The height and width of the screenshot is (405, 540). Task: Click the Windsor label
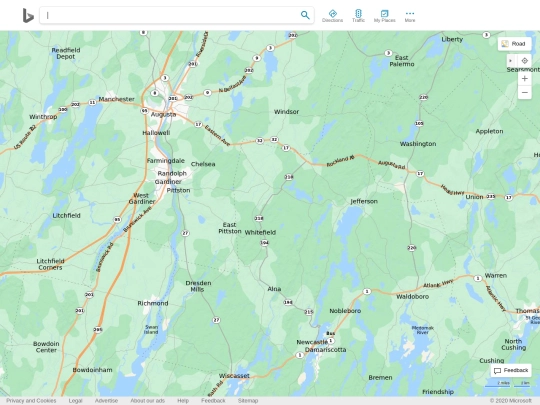[x=286, y=112]
